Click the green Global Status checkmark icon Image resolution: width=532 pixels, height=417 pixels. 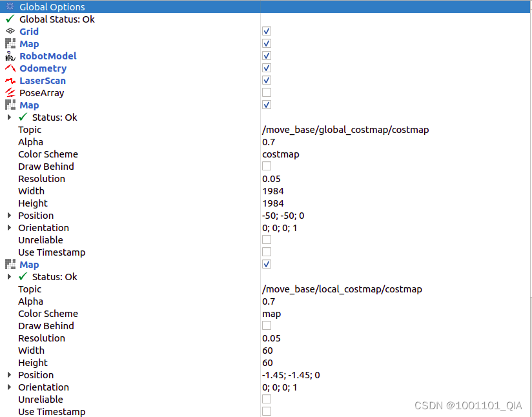(x=10, y=19)
